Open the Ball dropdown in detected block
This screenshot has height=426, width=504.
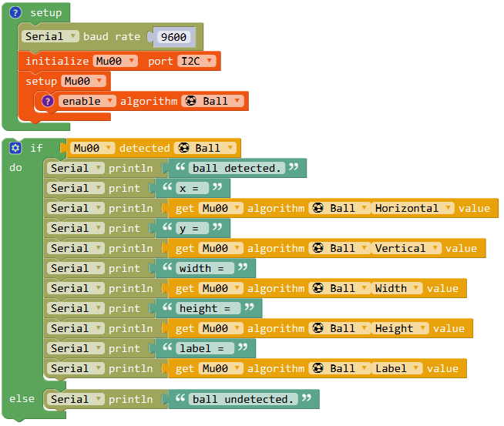click(205, 148)
